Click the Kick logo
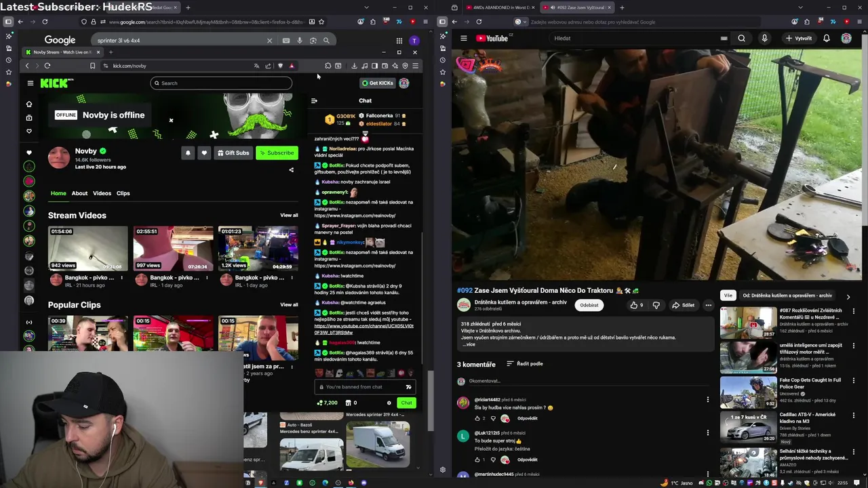This screenshot has width=868, height=488. [56, 83]
